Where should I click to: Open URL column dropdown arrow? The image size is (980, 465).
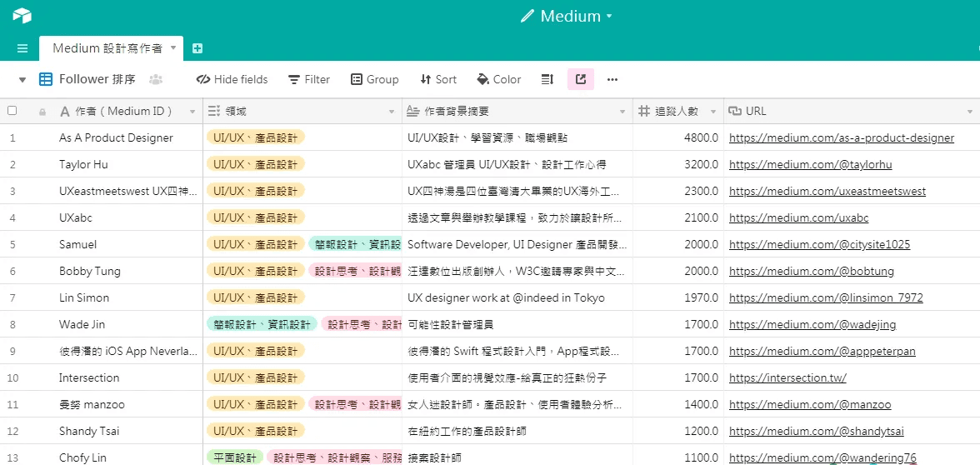969,112
